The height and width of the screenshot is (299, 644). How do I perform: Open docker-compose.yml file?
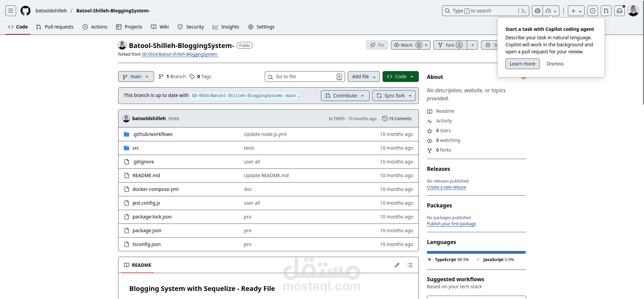click(155, 189)
